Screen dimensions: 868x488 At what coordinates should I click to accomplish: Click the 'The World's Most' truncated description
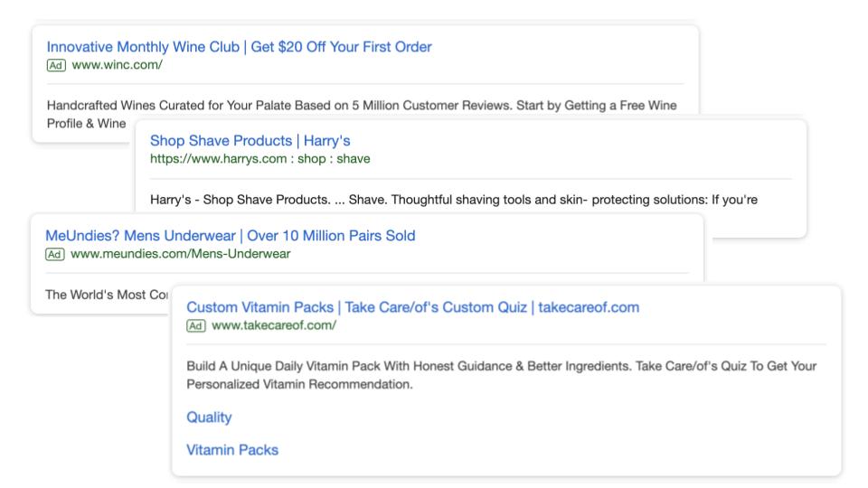pos(98,295)
